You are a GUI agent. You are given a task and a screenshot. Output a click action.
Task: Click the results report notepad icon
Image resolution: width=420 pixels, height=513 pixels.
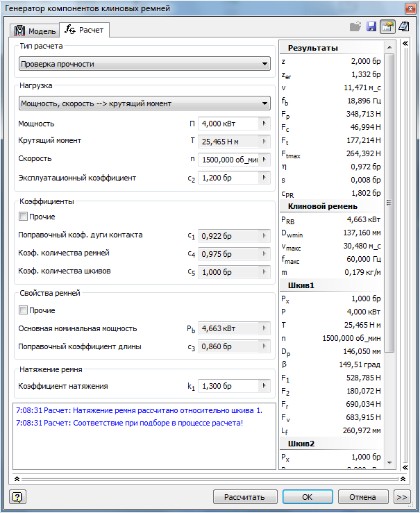(404, 26)
